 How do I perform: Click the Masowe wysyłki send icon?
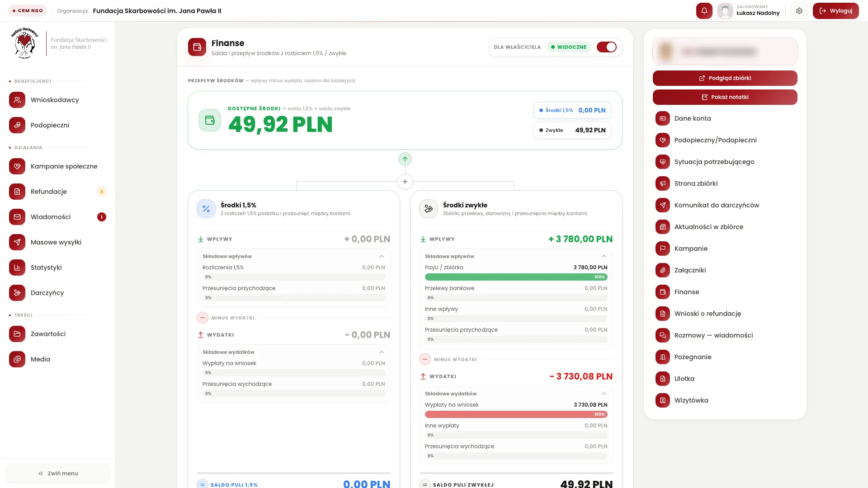click(x=17, y=242)
